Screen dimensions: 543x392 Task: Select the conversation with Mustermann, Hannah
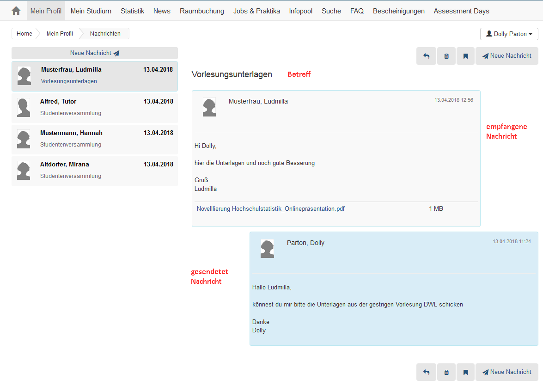tap(94, 139)
